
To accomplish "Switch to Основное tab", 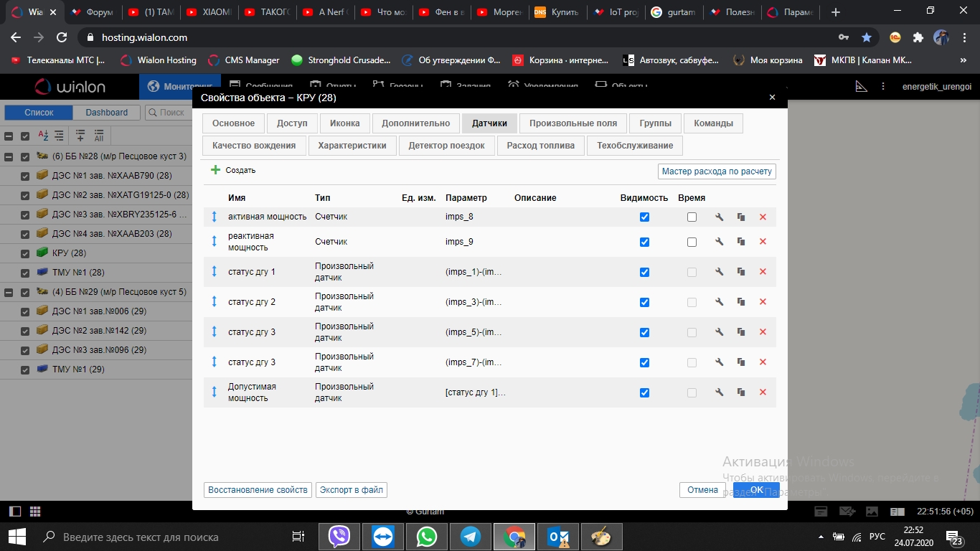I will click(233, 123).
